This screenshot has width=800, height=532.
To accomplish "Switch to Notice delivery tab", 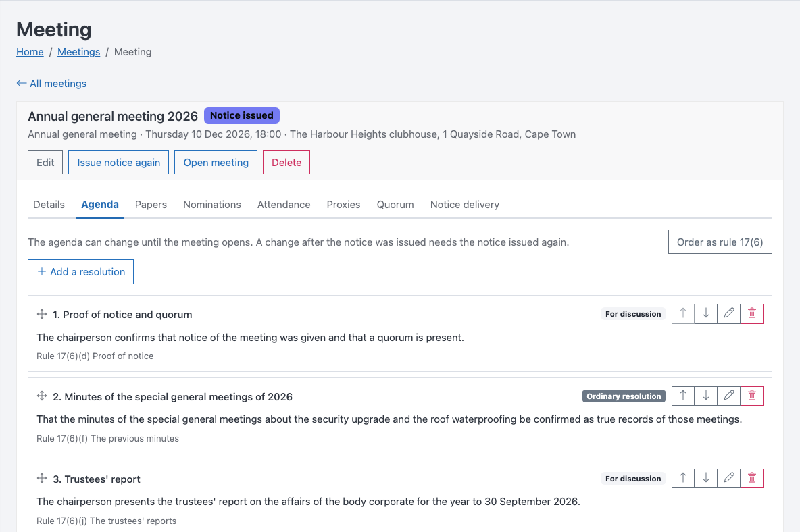I will pos(465,205).
